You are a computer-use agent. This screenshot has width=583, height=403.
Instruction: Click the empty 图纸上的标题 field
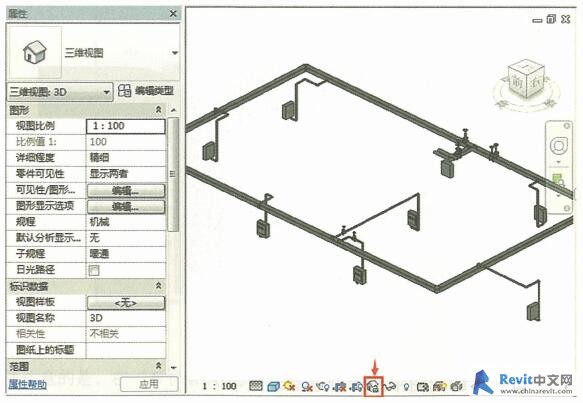[126, 350]
